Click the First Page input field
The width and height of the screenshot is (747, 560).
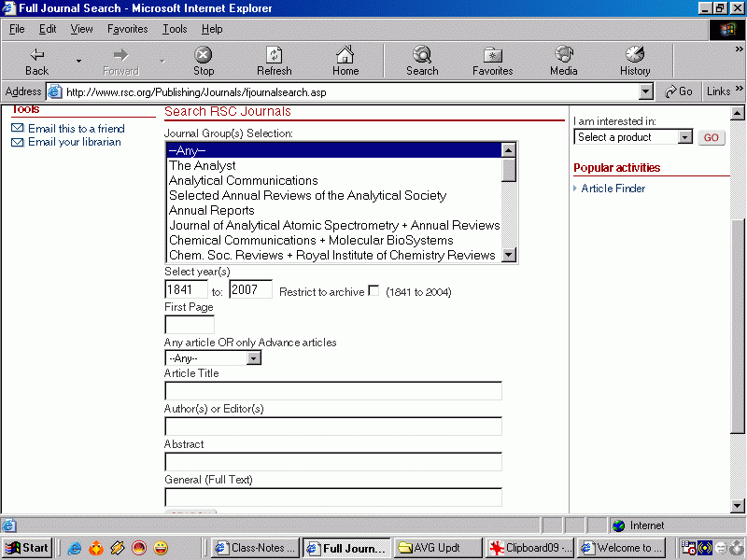190,325
